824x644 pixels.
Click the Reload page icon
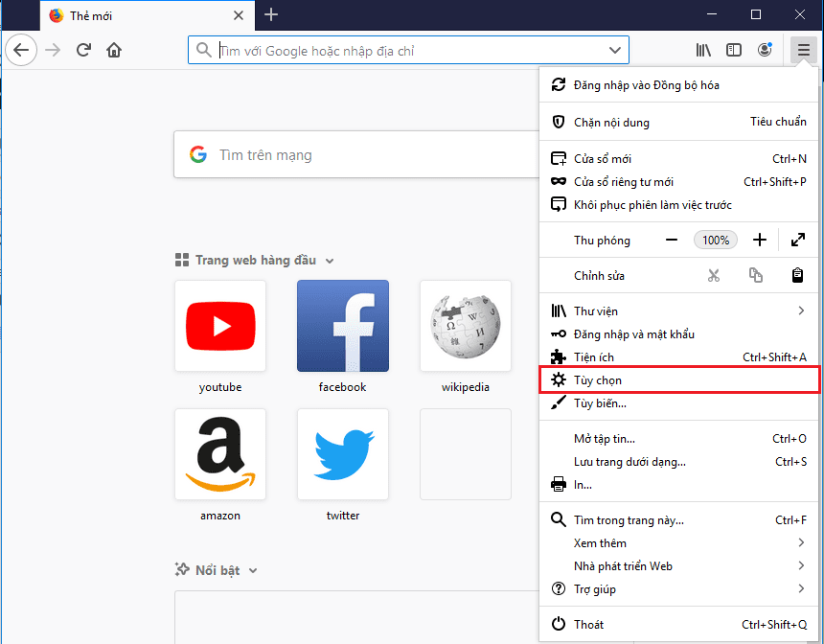click(x=84, y=50)
